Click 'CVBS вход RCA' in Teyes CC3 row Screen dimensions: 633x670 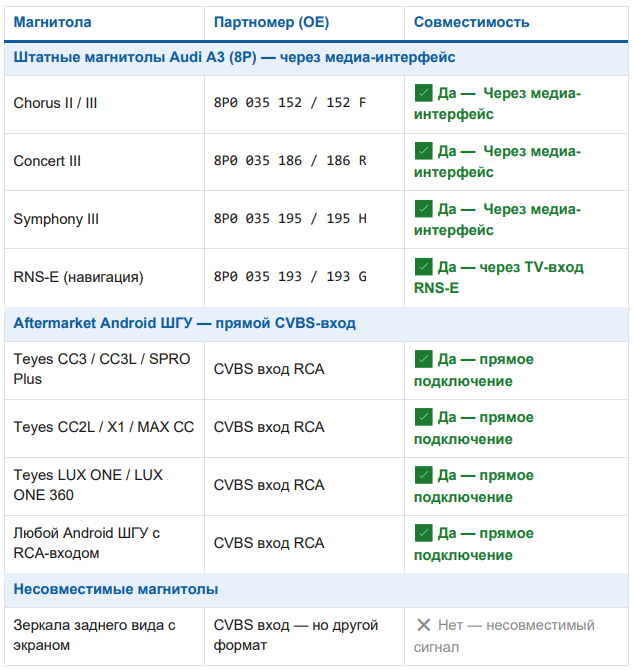pos(269,369)
